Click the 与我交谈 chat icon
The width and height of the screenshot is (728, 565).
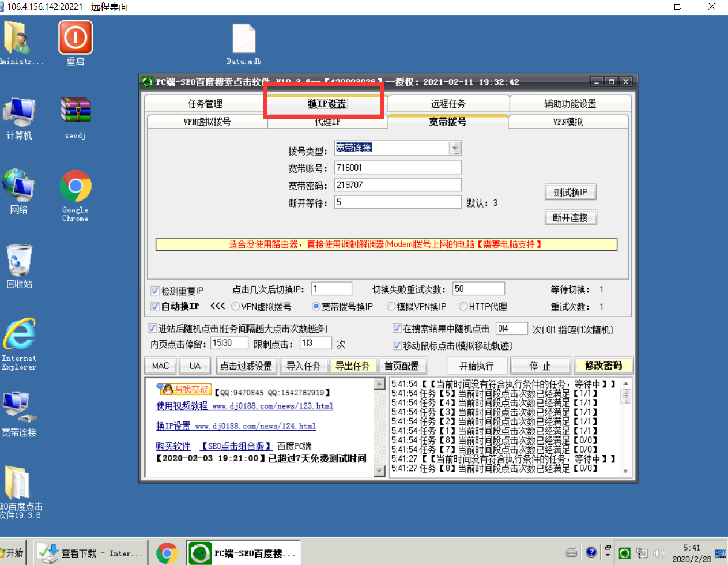[x=184, y=390]
